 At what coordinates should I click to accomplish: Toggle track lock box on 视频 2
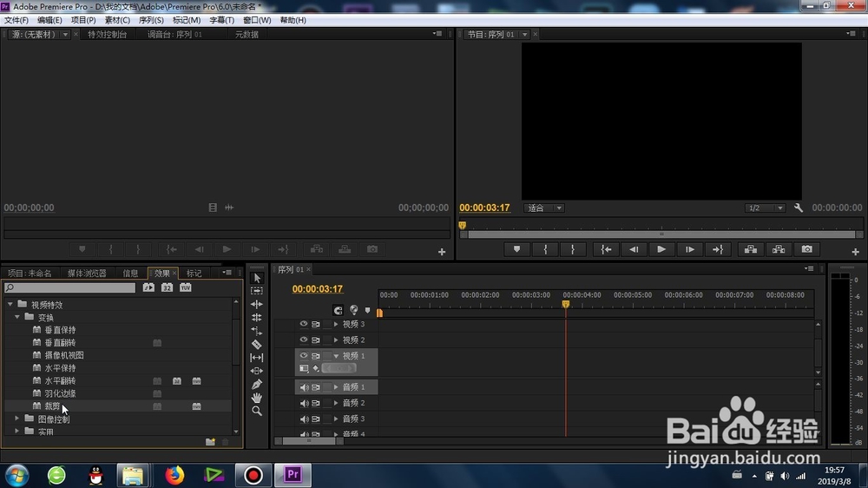(326, 340)
